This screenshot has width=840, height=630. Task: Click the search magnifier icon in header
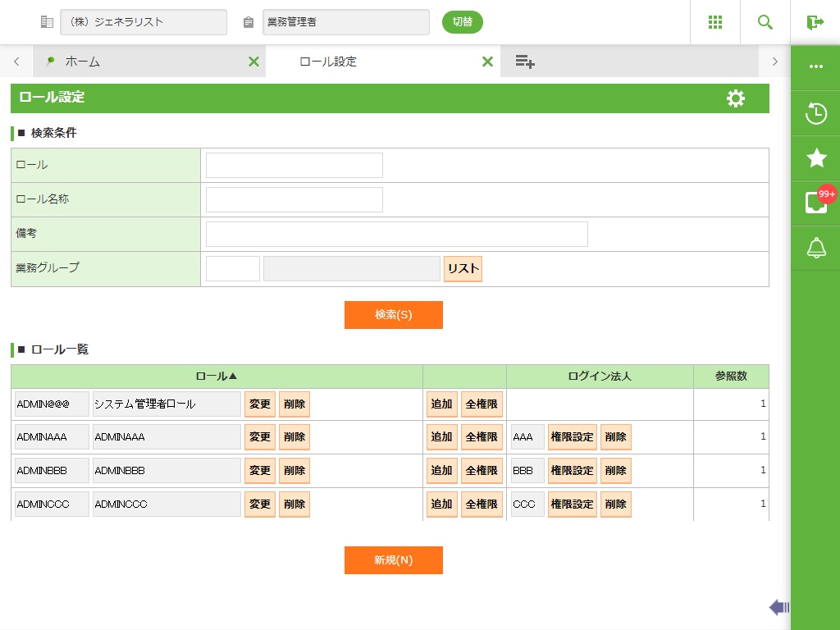(765, 22)
